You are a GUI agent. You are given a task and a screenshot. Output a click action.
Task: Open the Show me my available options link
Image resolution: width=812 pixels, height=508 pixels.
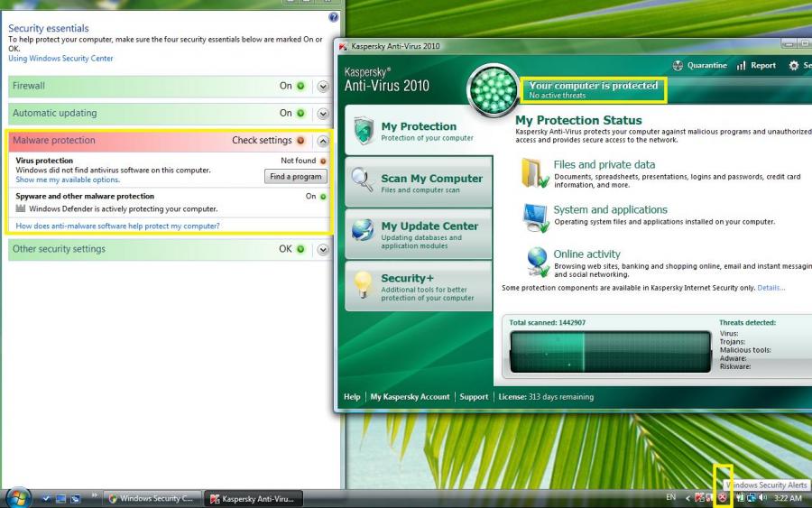point(68,180)
